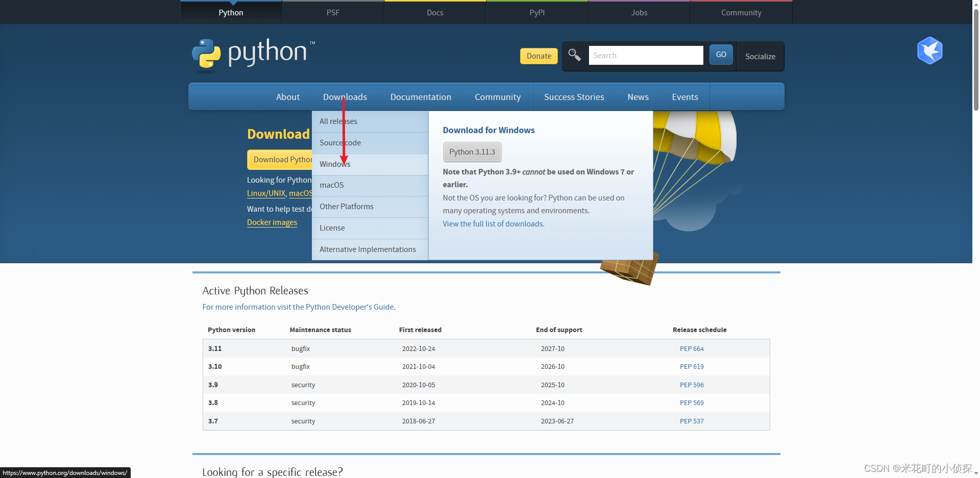Open the Docker images link
This screenshot has width=980, height=478.
[272, 222]
